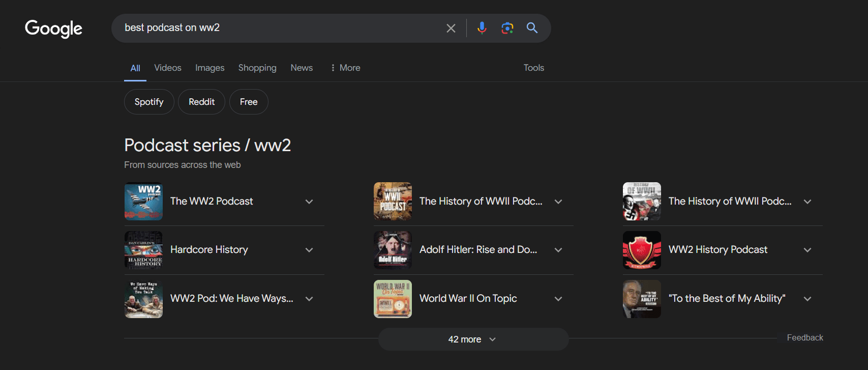Click 'Hardcore History' title text
The image size is (868, 370).
(209, 249)
